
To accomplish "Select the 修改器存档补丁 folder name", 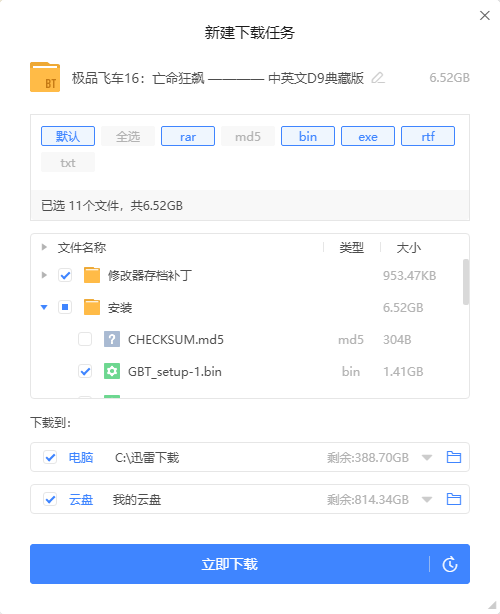I will coord(150,275).
